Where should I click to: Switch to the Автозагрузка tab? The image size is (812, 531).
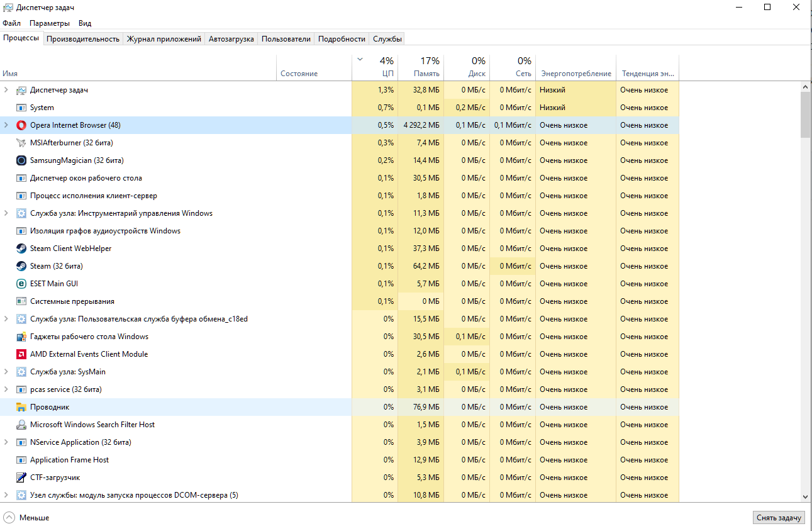[x=231, y=39]
